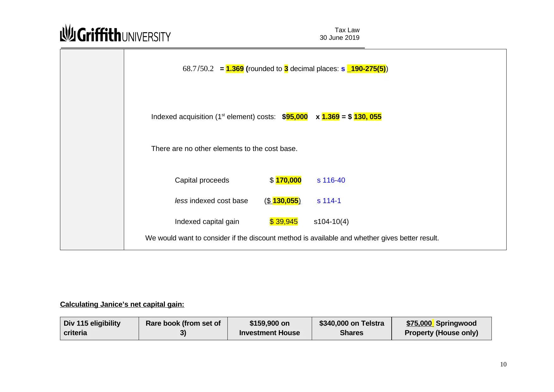Click the '$75,000 Springwood Property (House only)' cell
This screenshot has width=554, height=392.
click(442, 329)
